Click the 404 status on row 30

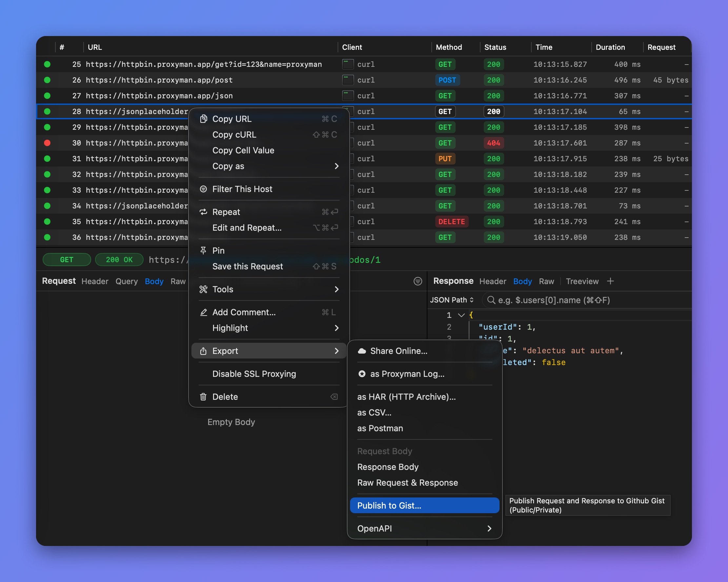pyautogui.click(x=493, y=143)
